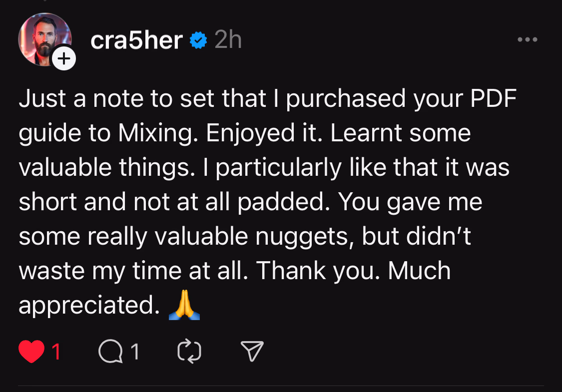Click the 2h timestamp to open the post
Screen dimensions: 562x392
pos(227,40)
